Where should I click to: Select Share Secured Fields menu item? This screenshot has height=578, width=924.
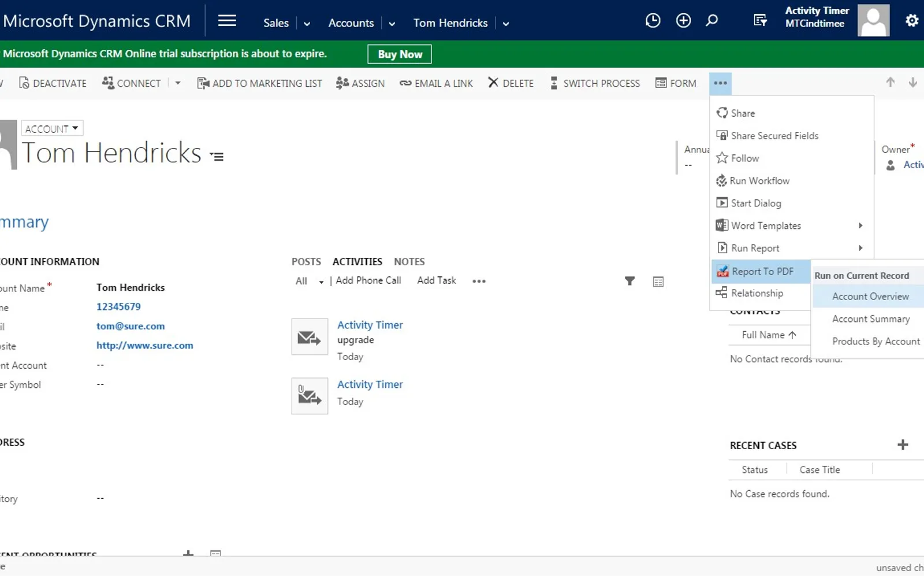pyautogui.click(x=791, y=136)
